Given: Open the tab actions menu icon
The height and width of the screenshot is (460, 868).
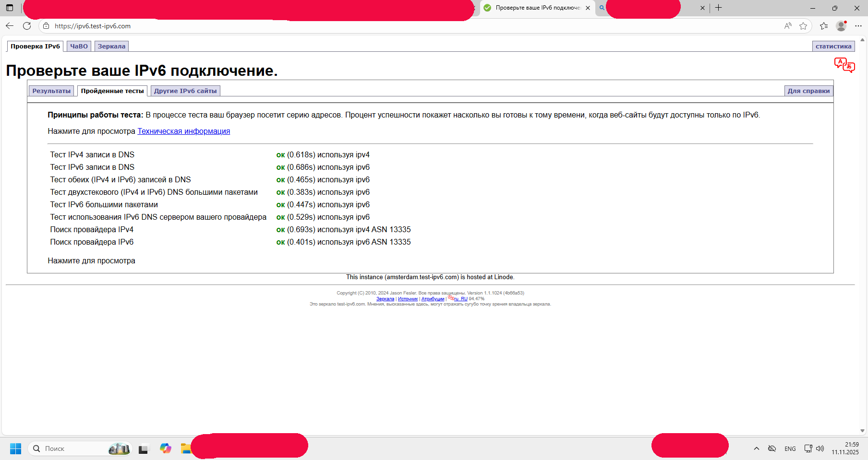Looking at the screenshot, I should click(10, 8).
